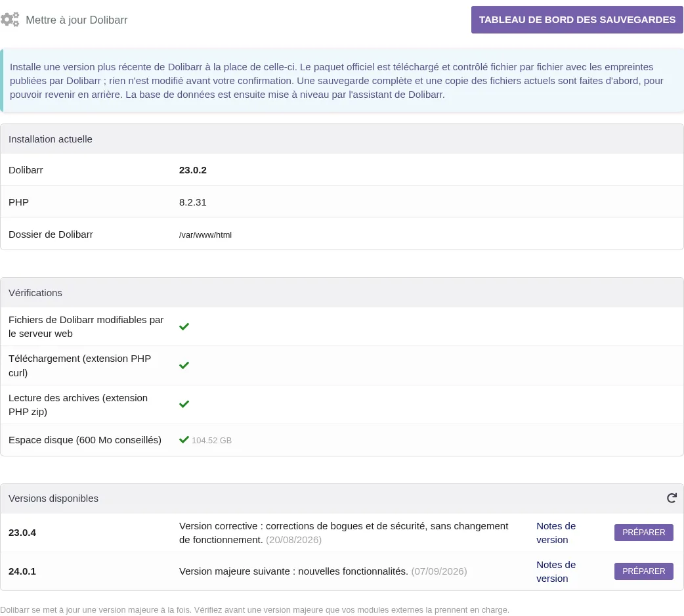Screen dimensions: 684x616
Task: Click the Installation actuelle section header
Action: [x=342, y=139]
